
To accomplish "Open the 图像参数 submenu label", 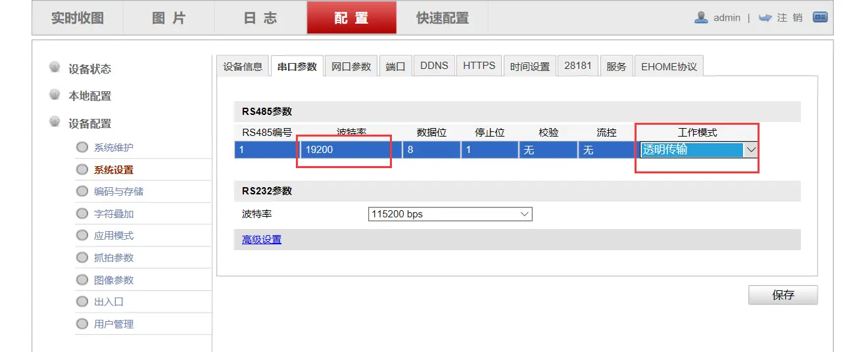I will point(114,280).
